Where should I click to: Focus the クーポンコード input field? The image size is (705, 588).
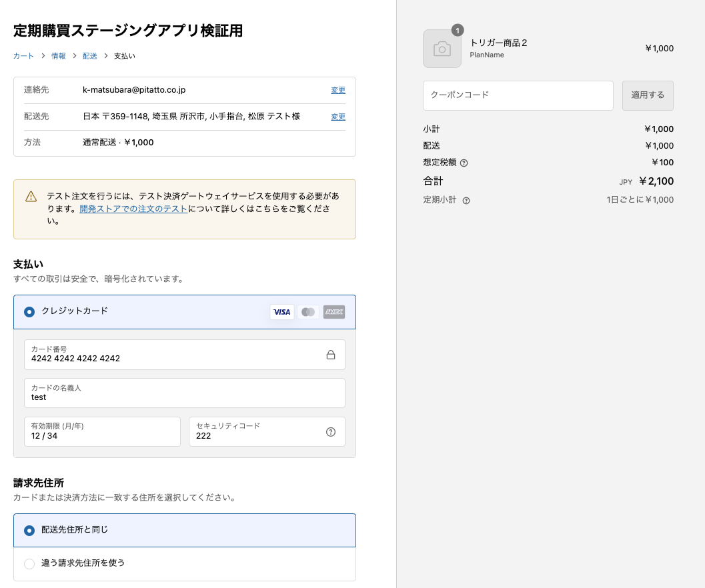518,96
